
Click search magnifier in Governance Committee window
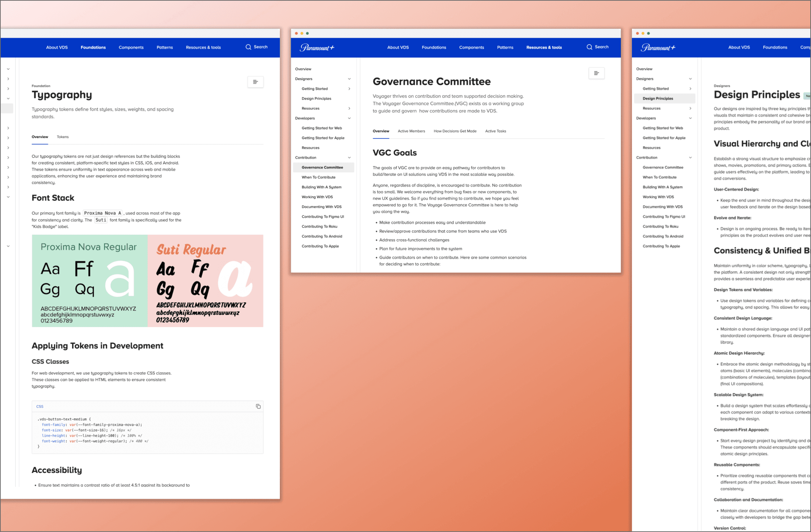(x=589, y=47)
